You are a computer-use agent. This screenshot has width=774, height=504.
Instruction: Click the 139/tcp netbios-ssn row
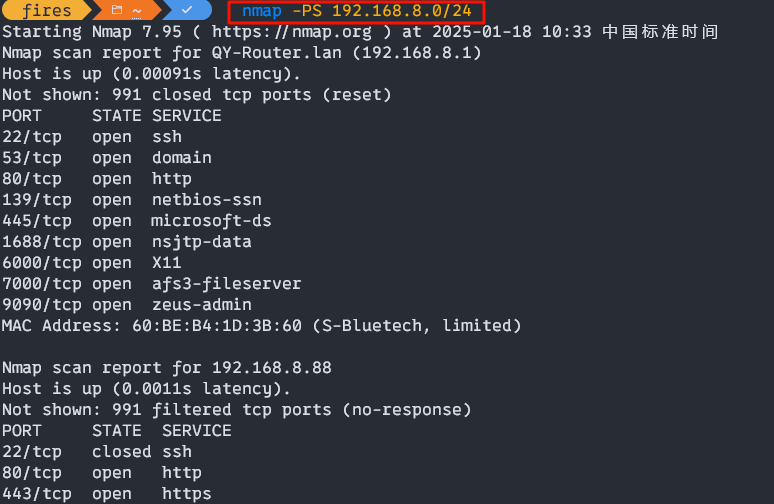pos(132,200)
